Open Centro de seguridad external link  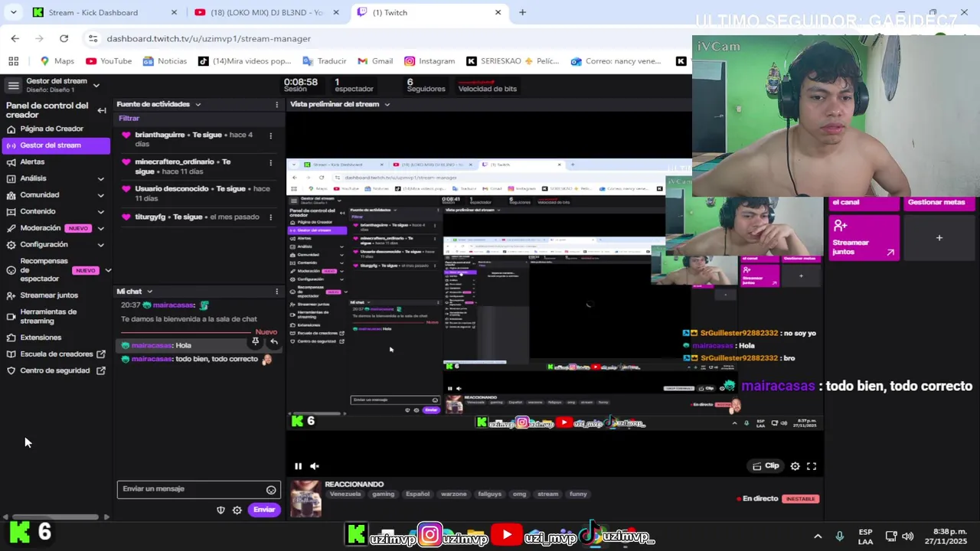tap(54, 370)
